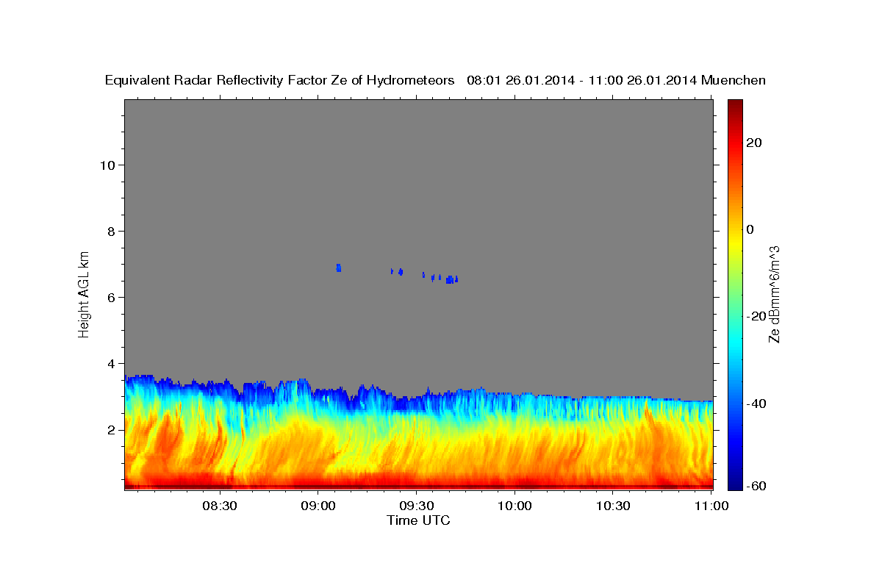
Task: Click the '10:30' time tick label
Action: [613, 506]
